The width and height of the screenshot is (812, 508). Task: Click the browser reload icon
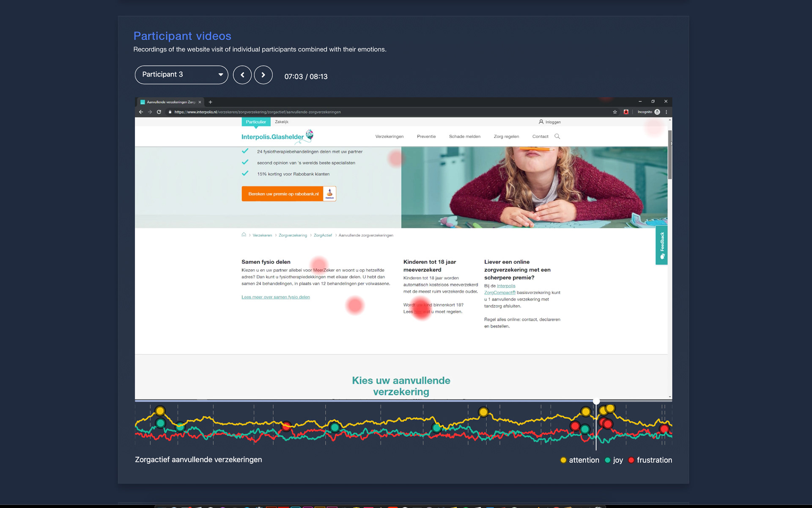coord(159,112)
